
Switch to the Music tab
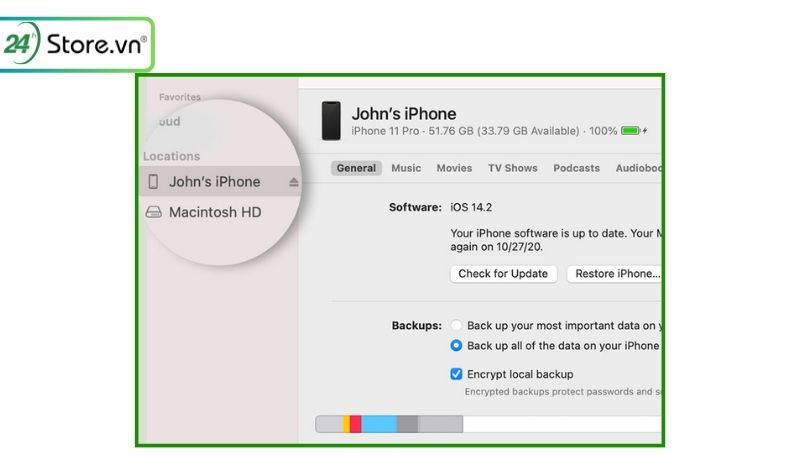point(406,168)
